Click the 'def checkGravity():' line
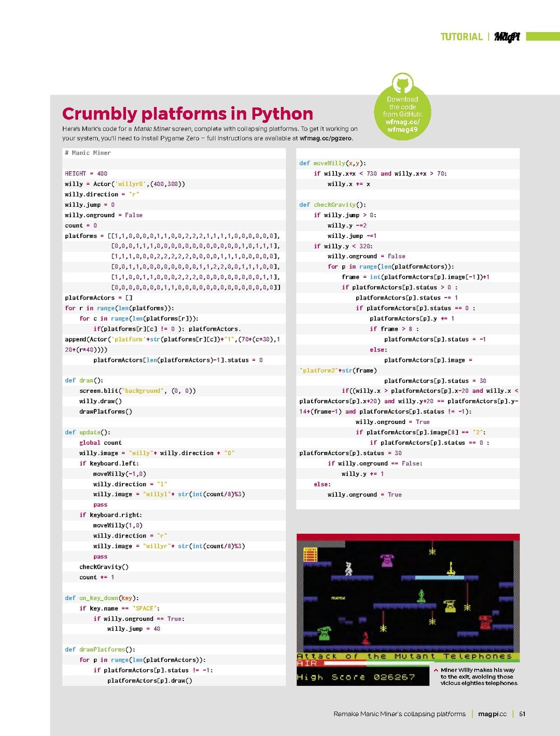Viewport: 560px width, 736px height. 332,205
